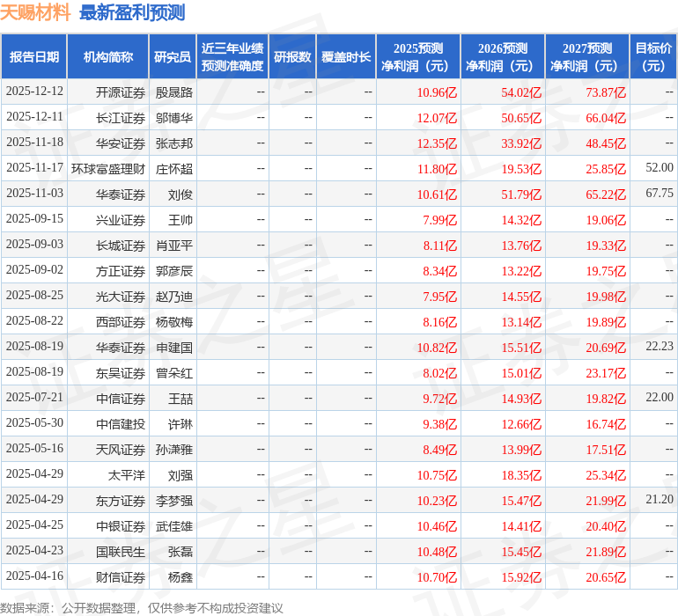The image size is (678, 616).
Task: Click analyst name 李梦强
Action: point(173,501)
